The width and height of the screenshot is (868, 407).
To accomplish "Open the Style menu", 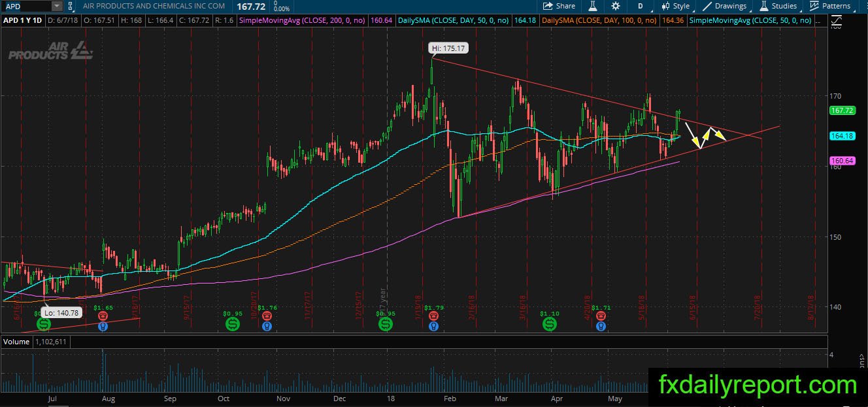I will point(675,6).
